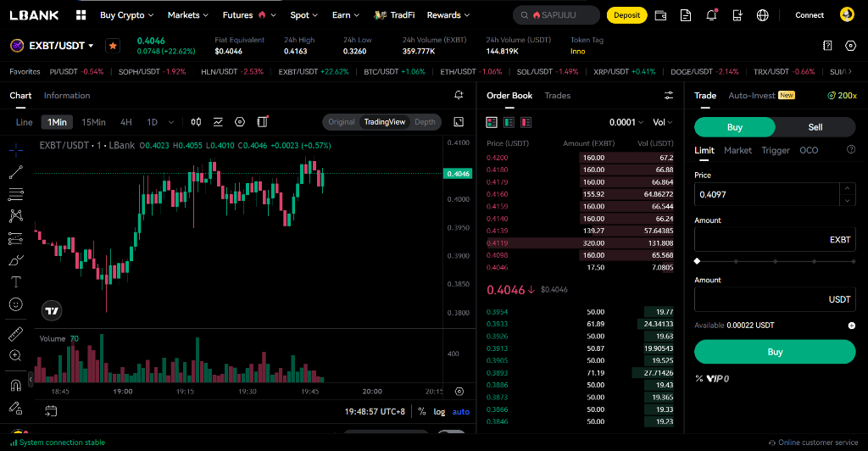Select the trend line drawing tool
The width and height of the screenshot is (868, 451).
point(16,172)
